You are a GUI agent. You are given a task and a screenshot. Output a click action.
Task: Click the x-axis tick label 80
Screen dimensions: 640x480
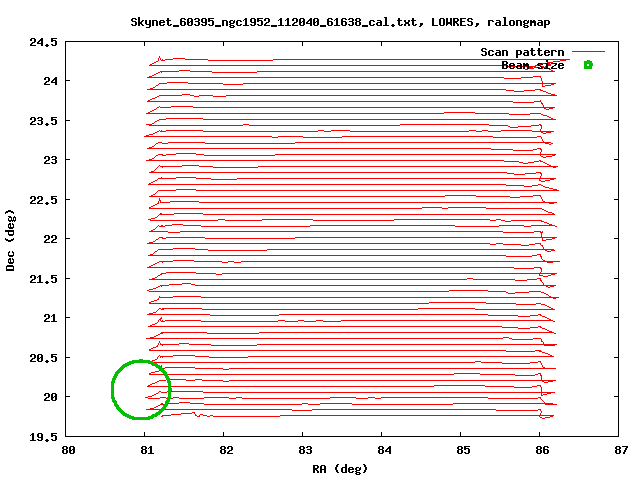68,450
